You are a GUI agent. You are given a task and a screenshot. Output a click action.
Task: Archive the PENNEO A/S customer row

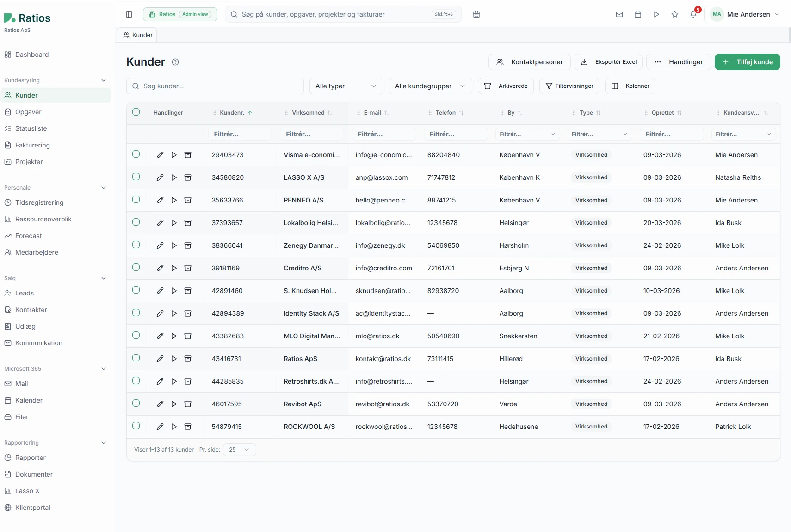coord(188,200)
